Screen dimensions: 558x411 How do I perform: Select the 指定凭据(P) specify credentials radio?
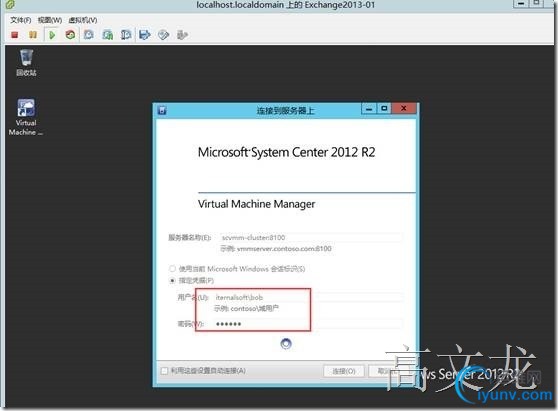(173, 280)
